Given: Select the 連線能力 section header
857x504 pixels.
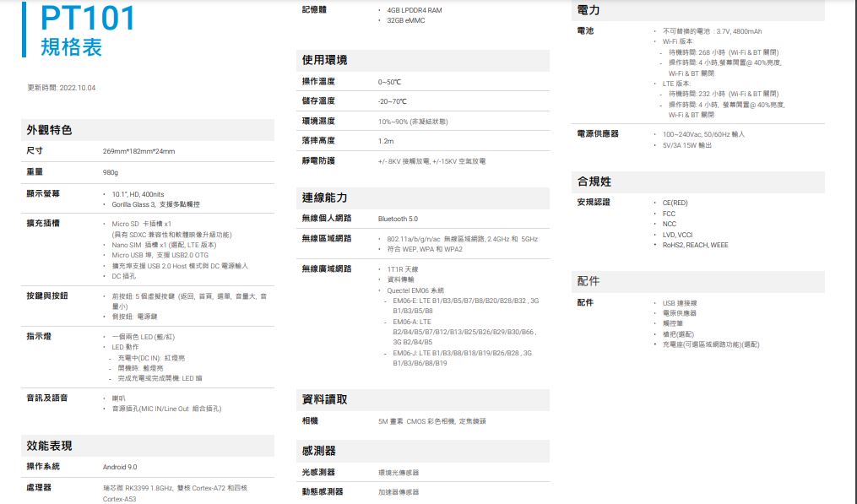Looking at the screenshot, I should click(325, 198).
